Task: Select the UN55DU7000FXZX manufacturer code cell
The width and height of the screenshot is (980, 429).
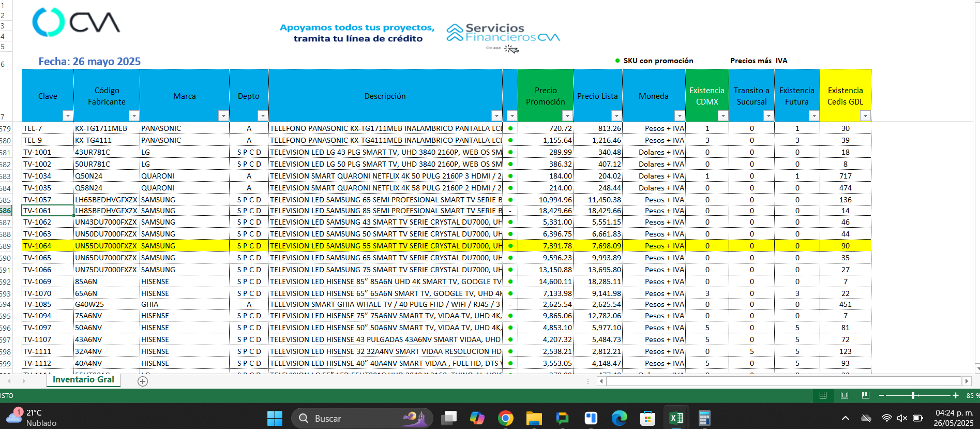Action: click(x=107, y=246)
